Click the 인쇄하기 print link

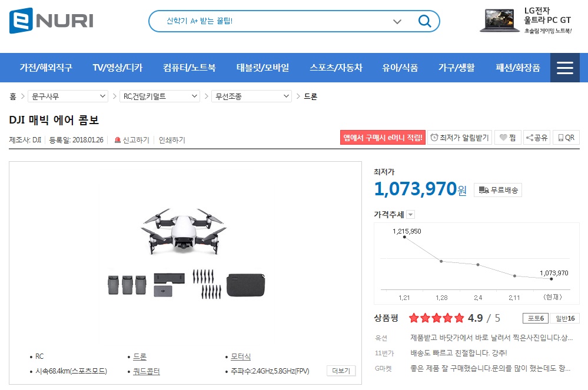(x=172, y=140)
